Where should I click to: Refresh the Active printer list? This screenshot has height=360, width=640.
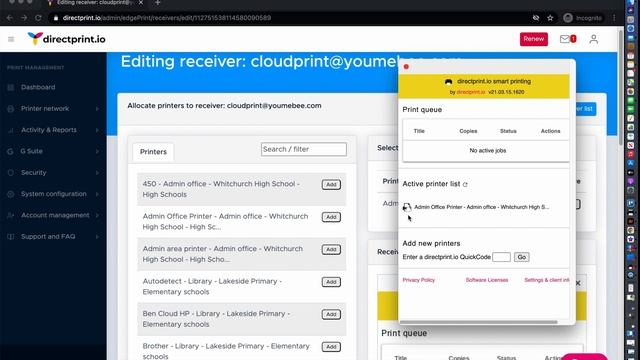pyautogui.click(x=465, y=184)
